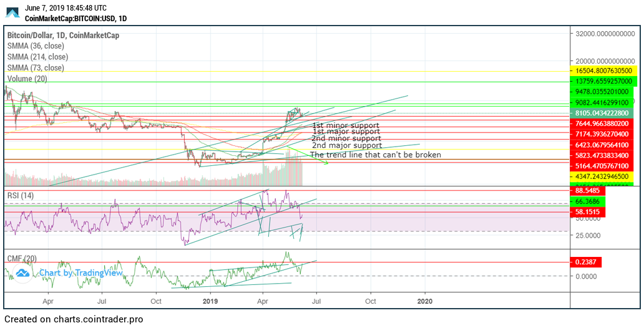644x328 pixels.
Task: Click the RSI level tag 88.5485
Action: click(x=588, y=191)
